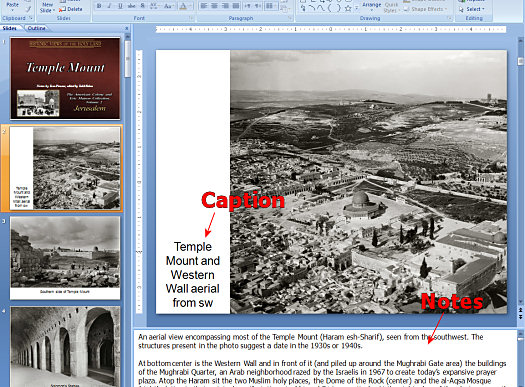Choose the font color A swatch
The height and width of the screenshot is (387, 525).
click(x=184, y=6)
